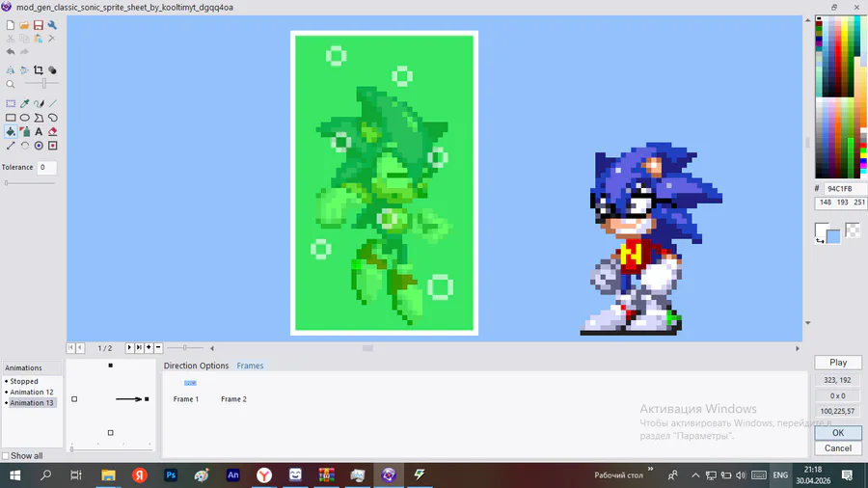Click the hex color field 94C1FB
The width and height of the screenshot is (868, 488).
(x=845, y=189)
